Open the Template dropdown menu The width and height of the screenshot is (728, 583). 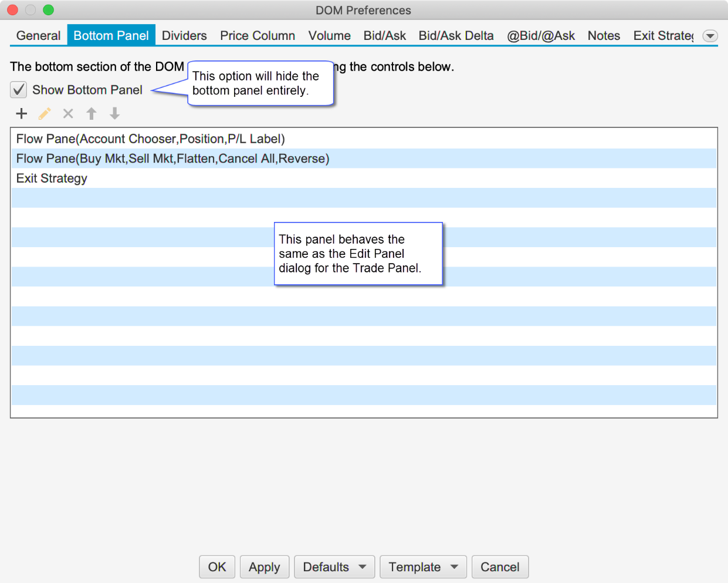pyautogui.click(x=423, y=567)
